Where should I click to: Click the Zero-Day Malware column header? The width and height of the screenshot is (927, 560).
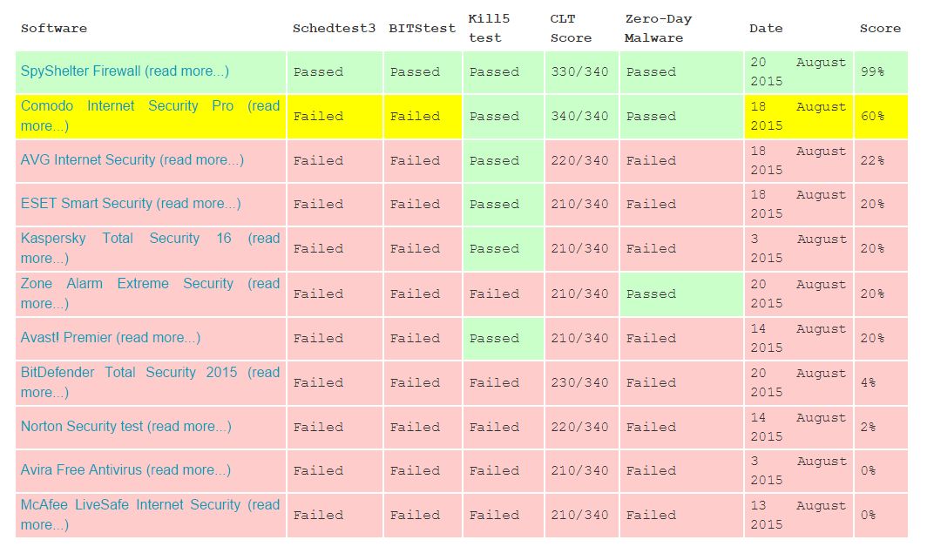click(x=658, y=29)
